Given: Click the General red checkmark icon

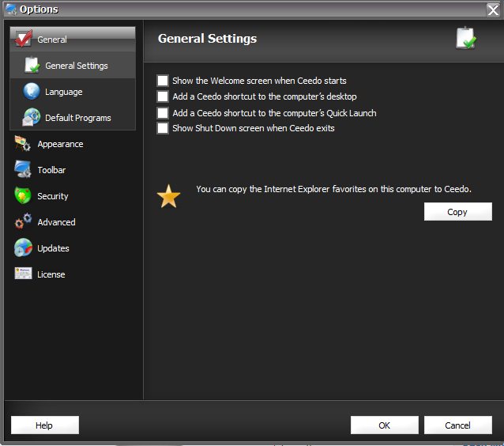Looking at the screenshot, I should pyautogui.click(x=24, y=39).
